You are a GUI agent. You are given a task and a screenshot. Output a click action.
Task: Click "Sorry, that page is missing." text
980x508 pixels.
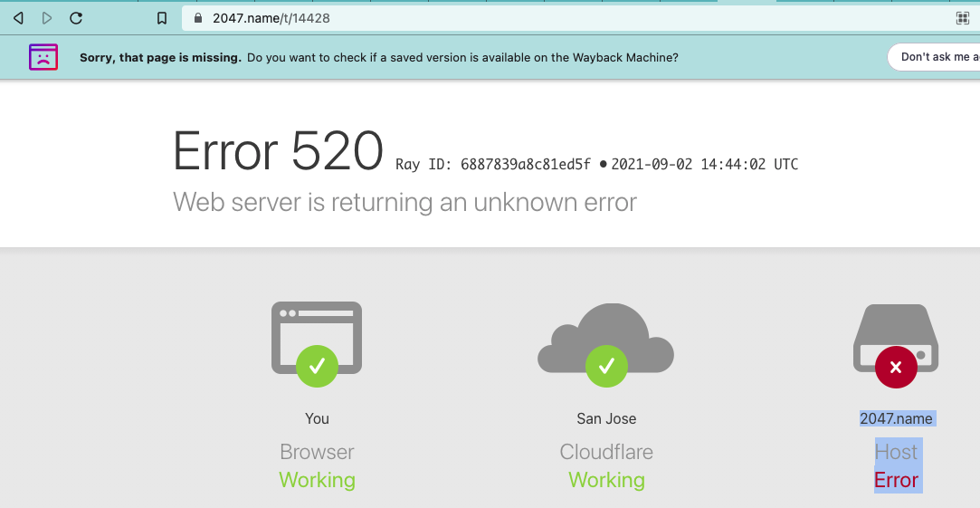[160, 58]
